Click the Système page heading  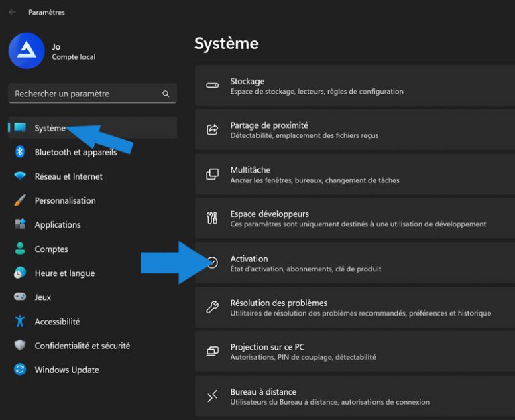227,44
